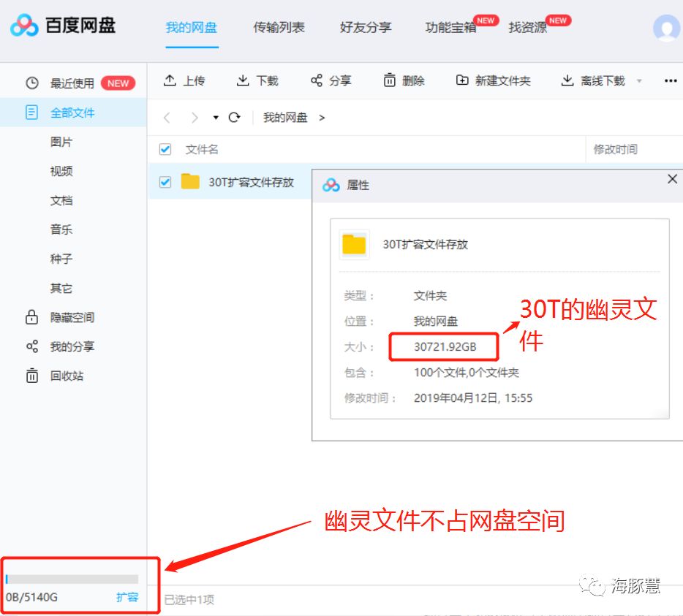Screen dimensions: 683x616
Task: Click the trash icon for recycle bin
Action: point(32,376)
